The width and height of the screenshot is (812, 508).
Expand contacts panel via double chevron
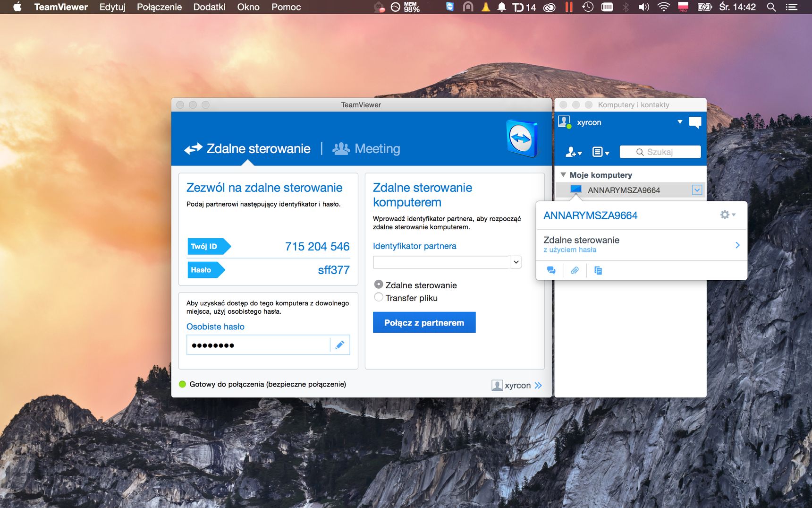click(538, 386)
